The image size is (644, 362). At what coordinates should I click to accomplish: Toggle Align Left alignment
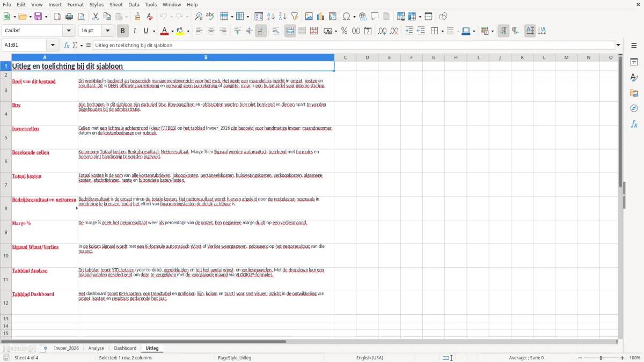pyautogui.click(x=199, y=31)
